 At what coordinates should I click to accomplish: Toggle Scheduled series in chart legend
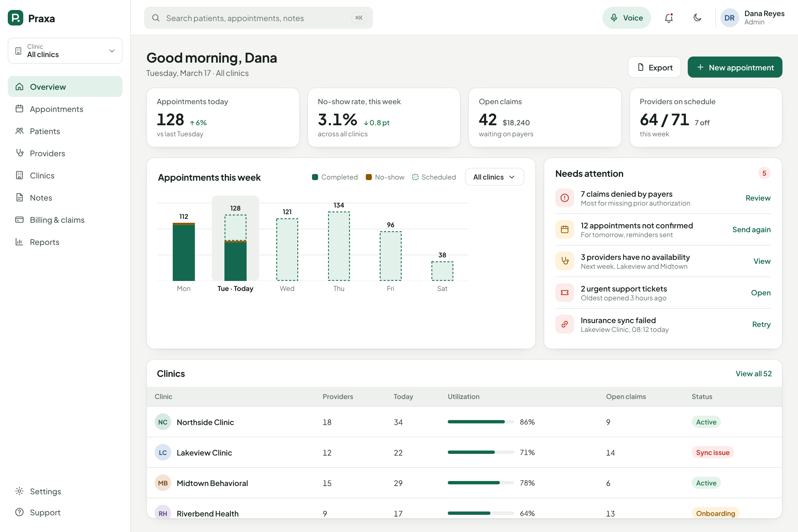(x=434, y=177)
